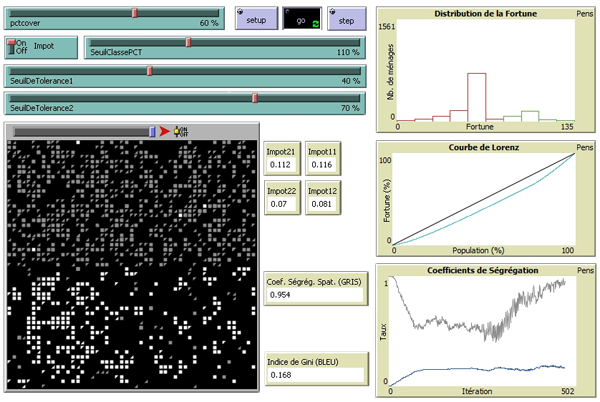Click the Itération x-axis label
The image size is (600, 402).
point(477,391)
